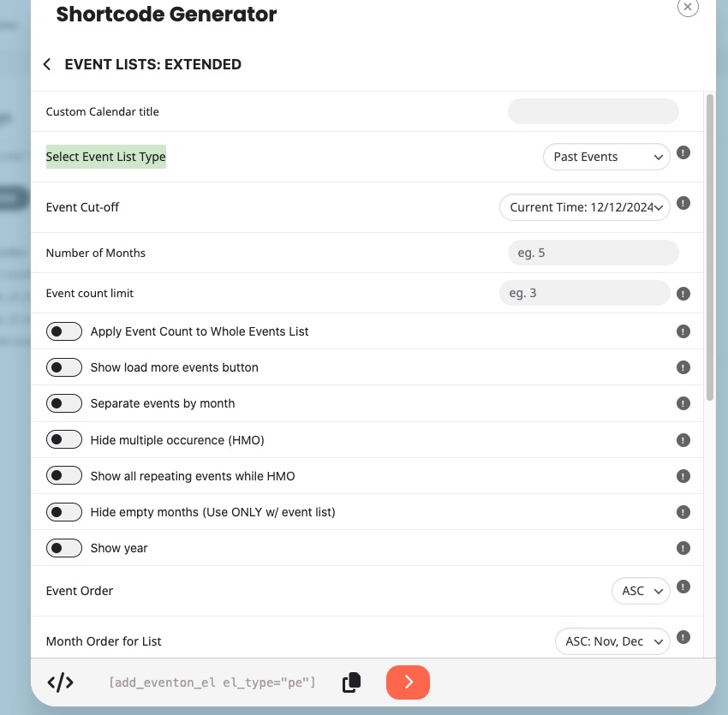The height and width of the screenshot is (715, 728).
Task: Show info tooltip for Select Event List Type
Action: (x=683, y=152)
